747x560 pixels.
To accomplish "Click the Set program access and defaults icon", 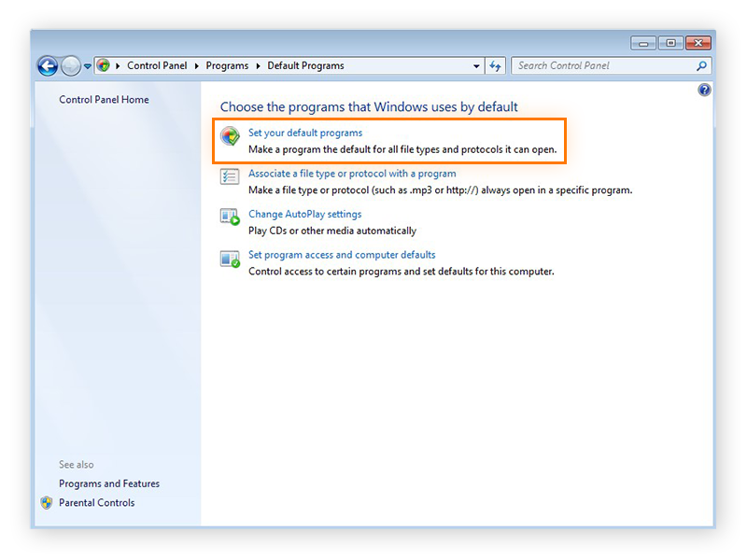I will click(x=229, y=258).
